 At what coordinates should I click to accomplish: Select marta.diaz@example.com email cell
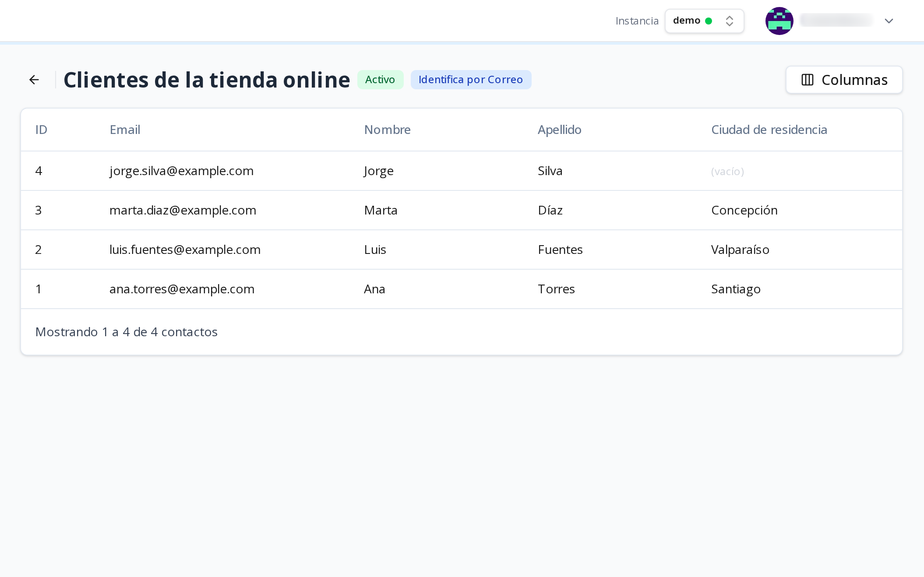183,210
